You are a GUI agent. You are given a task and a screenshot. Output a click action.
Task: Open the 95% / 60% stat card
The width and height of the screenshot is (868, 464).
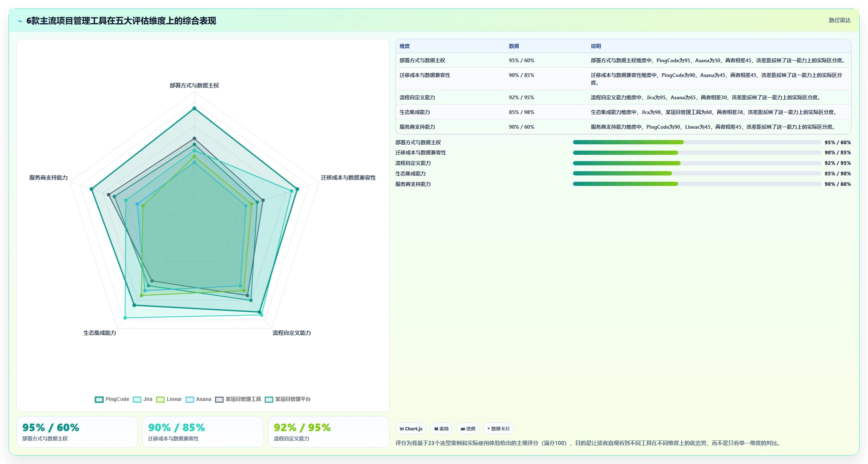[77, 432]
